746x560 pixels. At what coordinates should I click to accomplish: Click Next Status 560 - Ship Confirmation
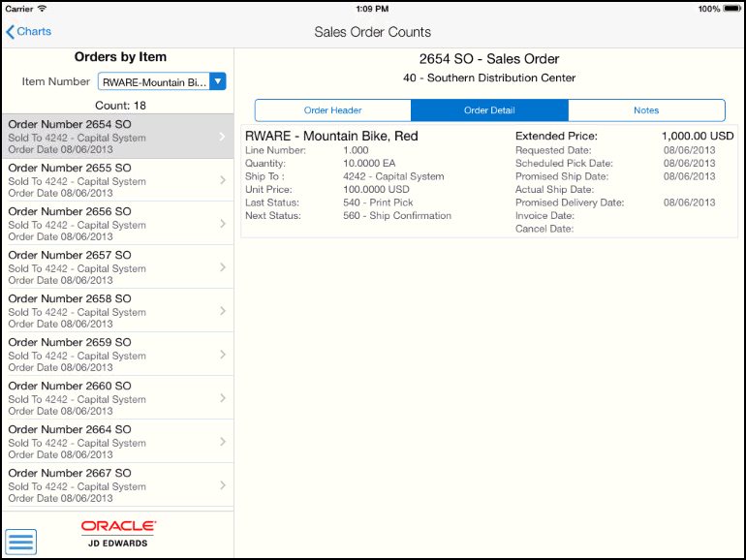(397, 215)
